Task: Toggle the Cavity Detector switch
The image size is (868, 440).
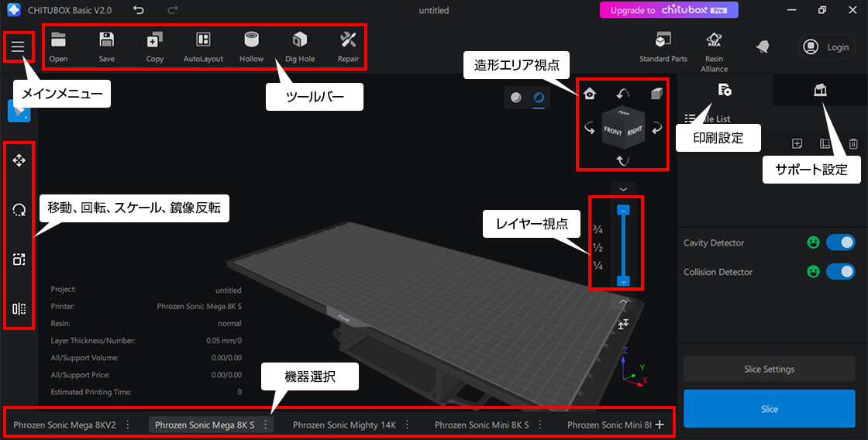Action: click(840, 242)
